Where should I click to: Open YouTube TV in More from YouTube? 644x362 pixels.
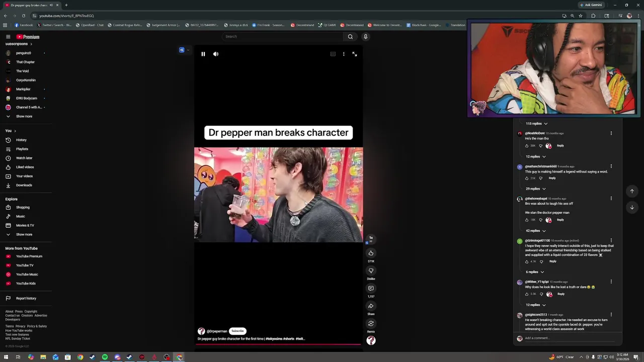point(25,265)
